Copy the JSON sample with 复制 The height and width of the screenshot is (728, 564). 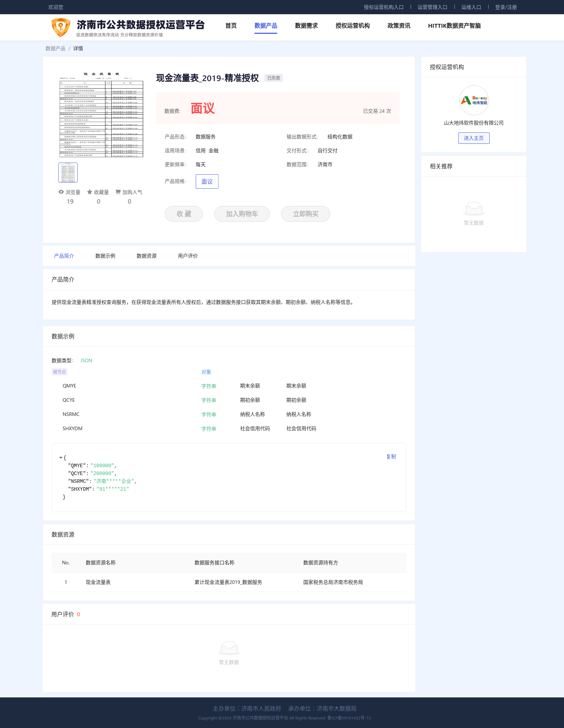pos(391,457)
